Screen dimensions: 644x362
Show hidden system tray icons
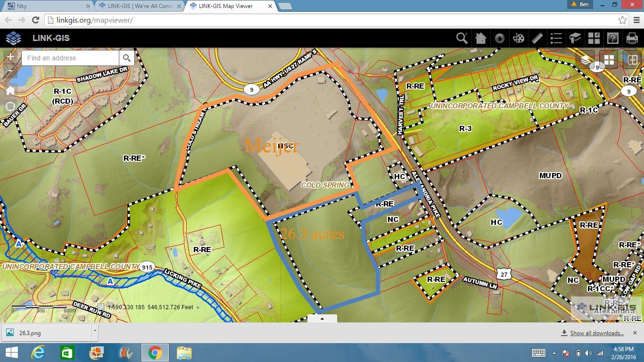point(554,353)
